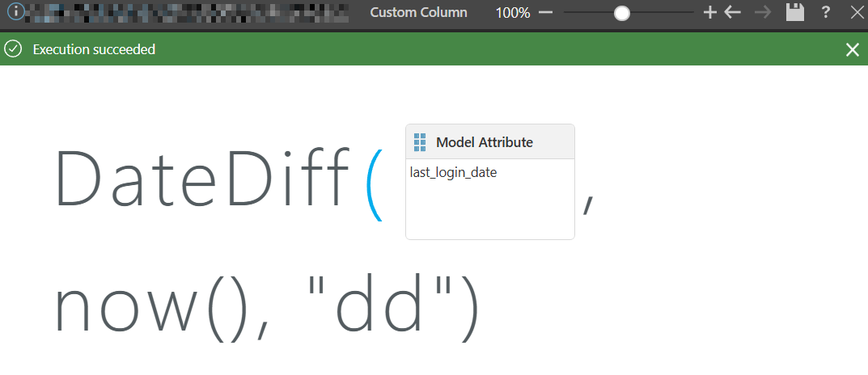This screenshot has width=868, height=375.
Task: Click the blue opening parenthesis
Action: [x=375, y=186]
